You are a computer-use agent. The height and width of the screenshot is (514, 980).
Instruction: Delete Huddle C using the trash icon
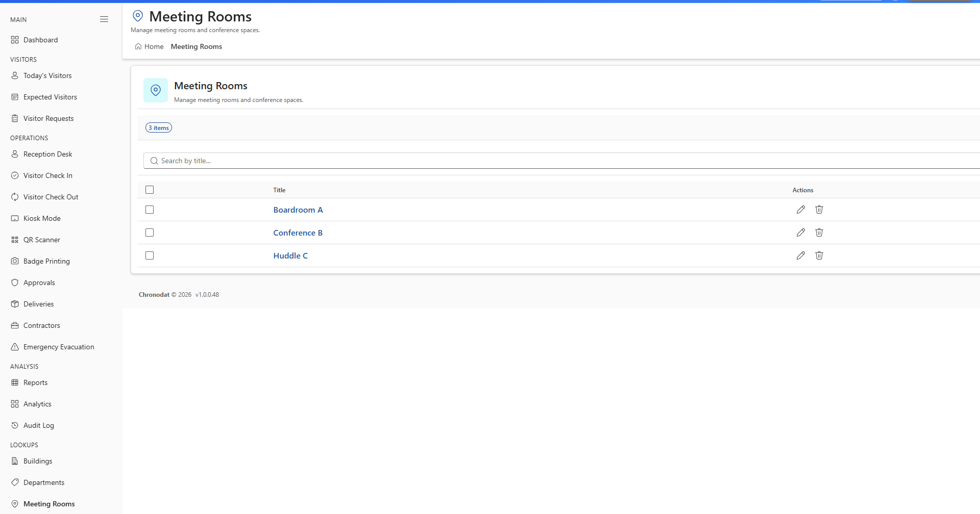click(819, 255)
